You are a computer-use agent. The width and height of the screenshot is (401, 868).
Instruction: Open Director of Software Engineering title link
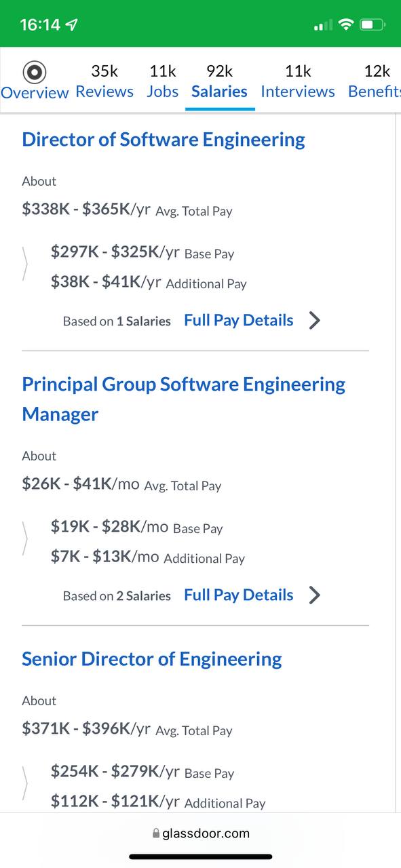point(164,140)
